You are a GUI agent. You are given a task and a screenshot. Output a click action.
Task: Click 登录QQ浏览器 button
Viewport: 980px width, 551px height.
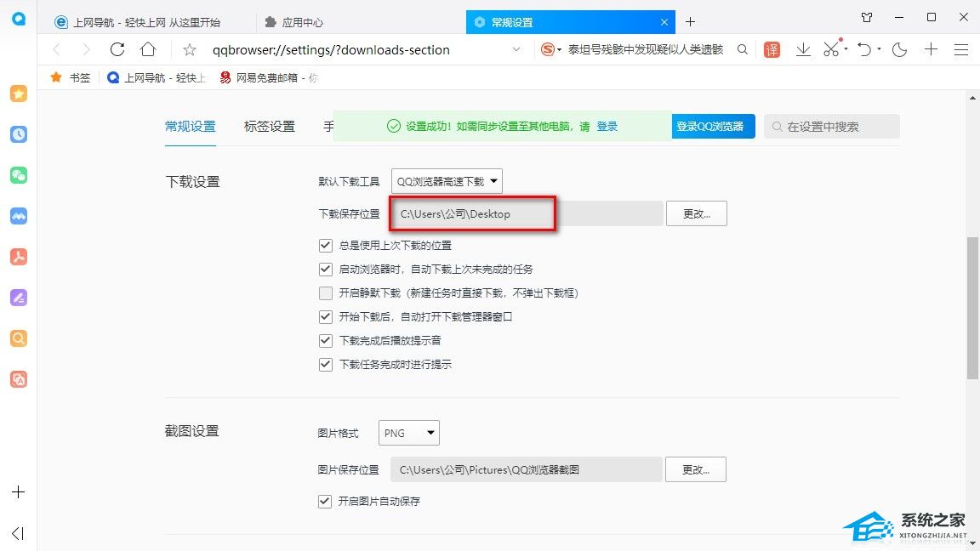713,126
